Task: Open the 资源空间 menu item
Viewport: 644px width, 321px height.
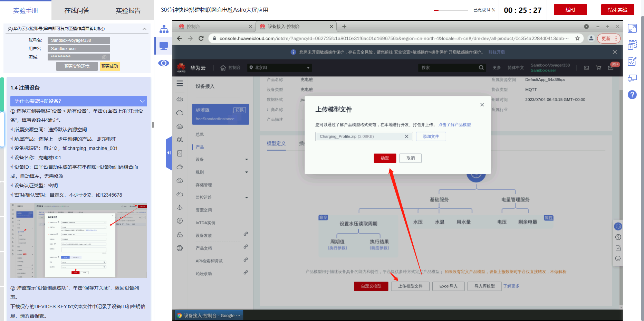Action: pyautogui.click(x=204, y=210)
